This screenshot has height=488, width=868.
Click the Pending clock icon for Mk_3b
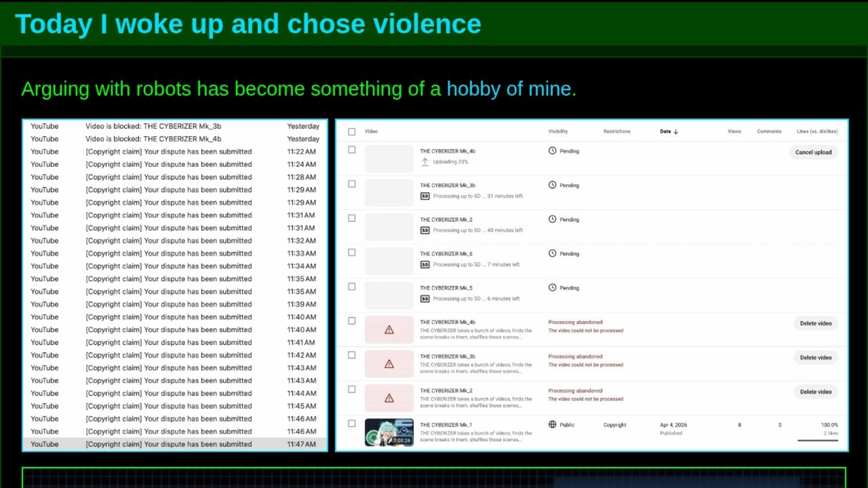[x=552, y=185]
